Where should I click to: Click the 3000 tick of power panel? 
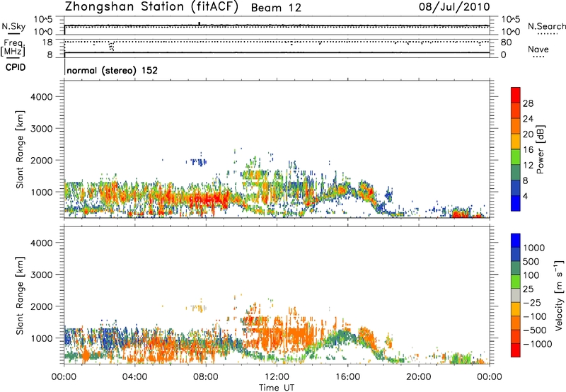[x=42, y=129]
